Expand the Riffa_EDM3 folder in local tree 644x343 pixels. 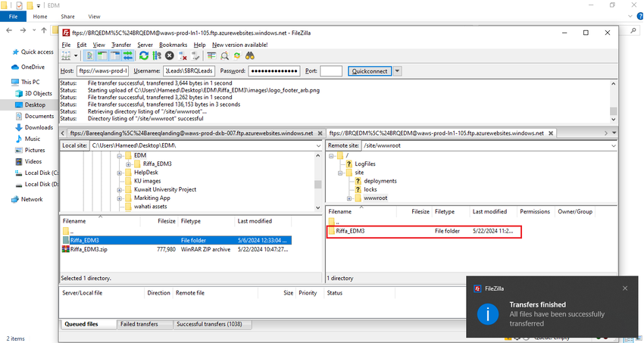(x=129, y=164)
